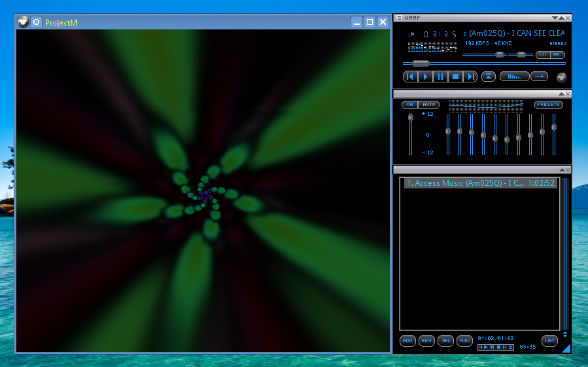The height and width of the screenshot is (367, 588).
Task: Click the large eject/open file button
Action: click(x=488, y=77)
